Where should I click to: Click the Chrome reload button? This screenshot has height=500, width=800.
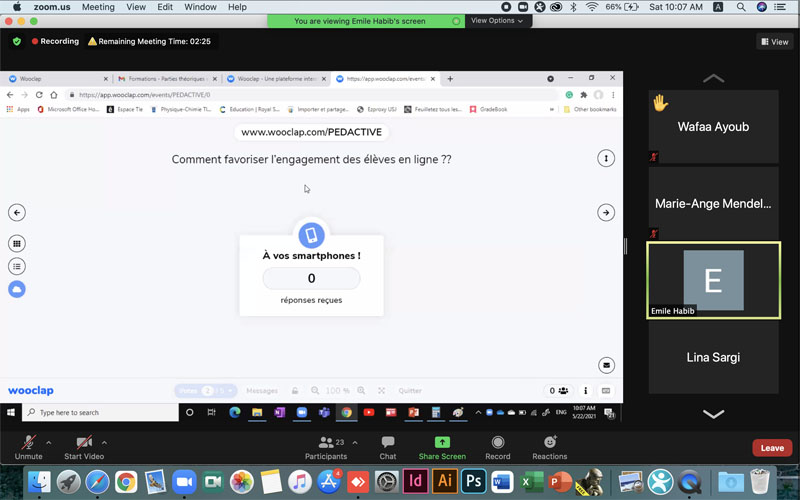(x=39, y=95)
